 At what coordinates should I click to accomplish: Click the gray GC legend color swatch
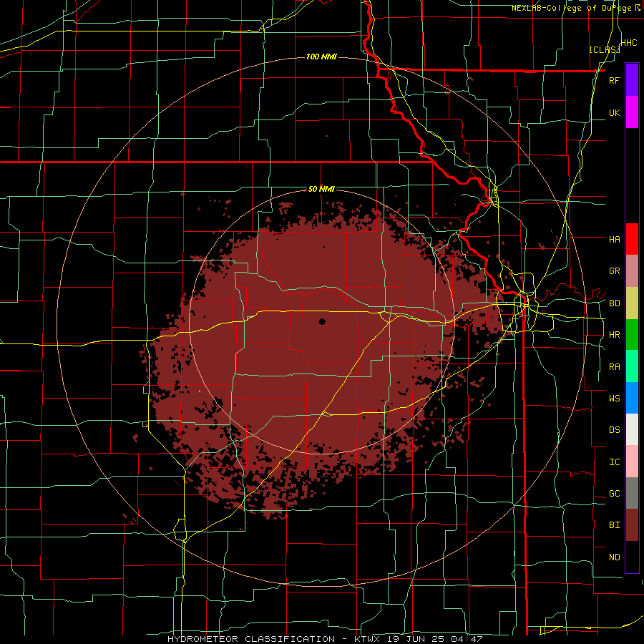632,493
